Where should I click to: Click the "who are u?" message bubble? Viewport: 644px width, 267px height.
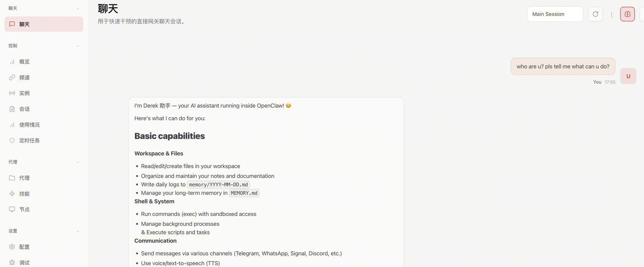563,67
